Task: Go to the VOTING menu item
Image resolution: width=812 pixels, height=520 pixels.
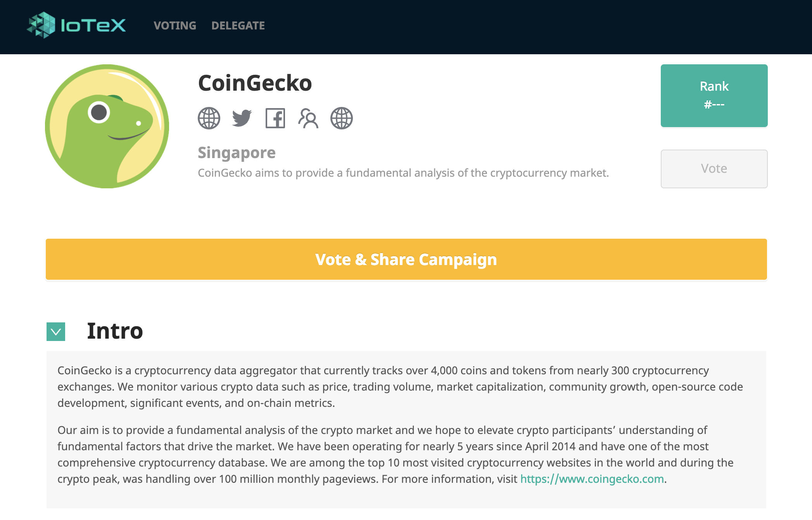Action: click(x=175, y=26)
